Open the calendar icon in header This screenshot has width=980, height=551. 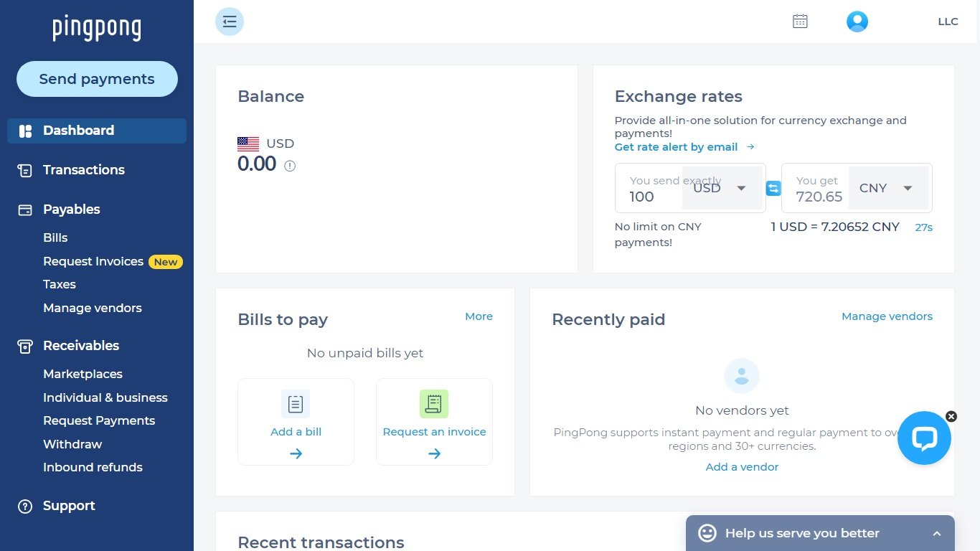[x=800, y=22]
